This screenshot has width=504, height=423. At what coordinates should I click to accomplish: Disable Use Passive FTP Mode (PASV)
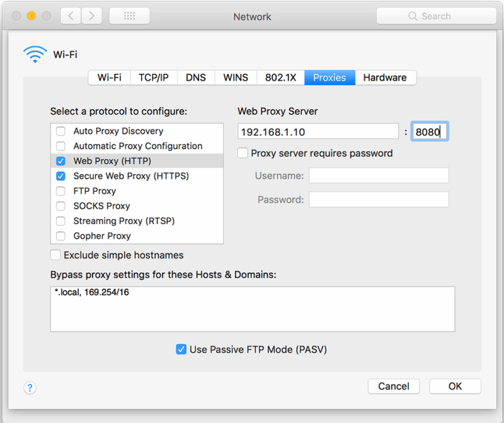181,349
